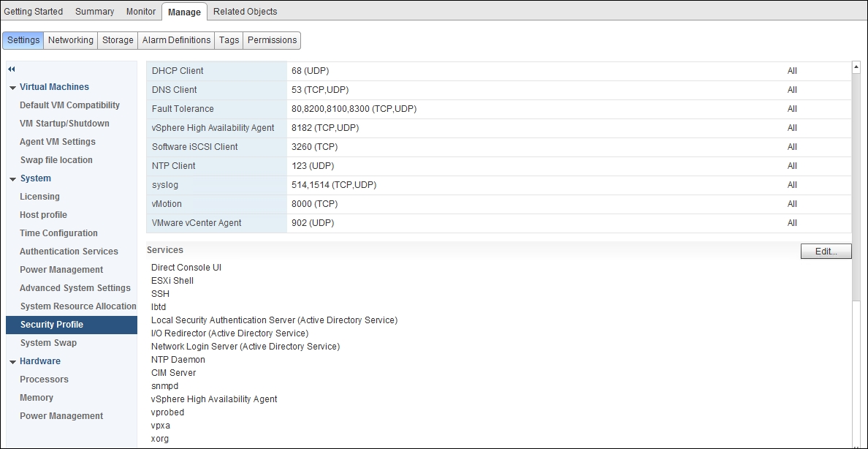
Task: Click vSphere High Availability Agent firewall row
Action: [499, 127]
